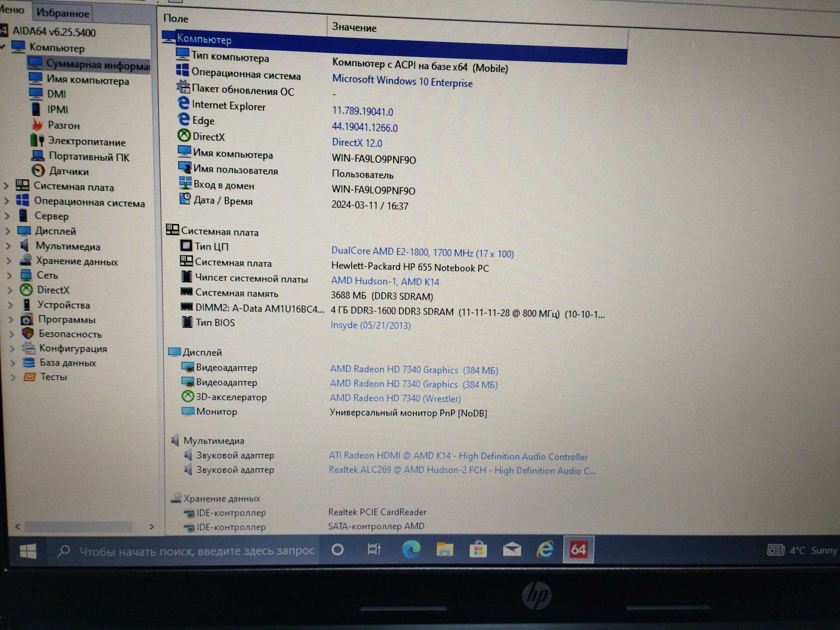Image resolution: width=840 pixels, height=630 pixels.
Task: Expand the Системная плата tree node
Action: pyautogui.click(x=6, y=186)
